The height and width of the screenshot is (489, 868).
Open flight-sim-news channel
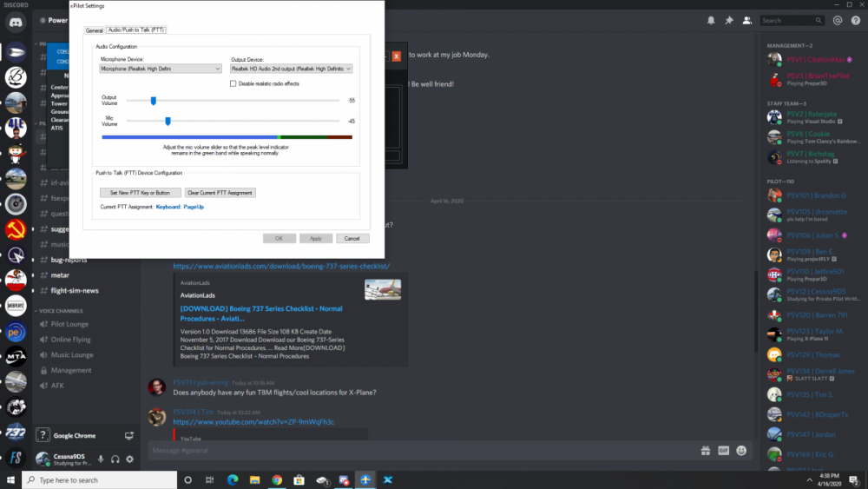pos(75,291)
